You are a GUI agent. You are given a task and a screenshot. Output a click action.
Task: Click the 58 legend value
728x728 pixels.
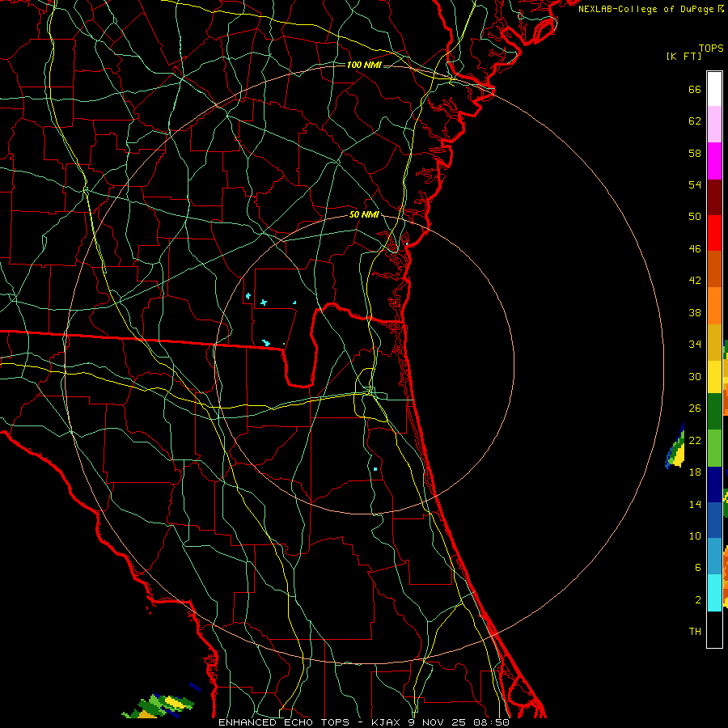pyautogui.click(x=695, y=153)
